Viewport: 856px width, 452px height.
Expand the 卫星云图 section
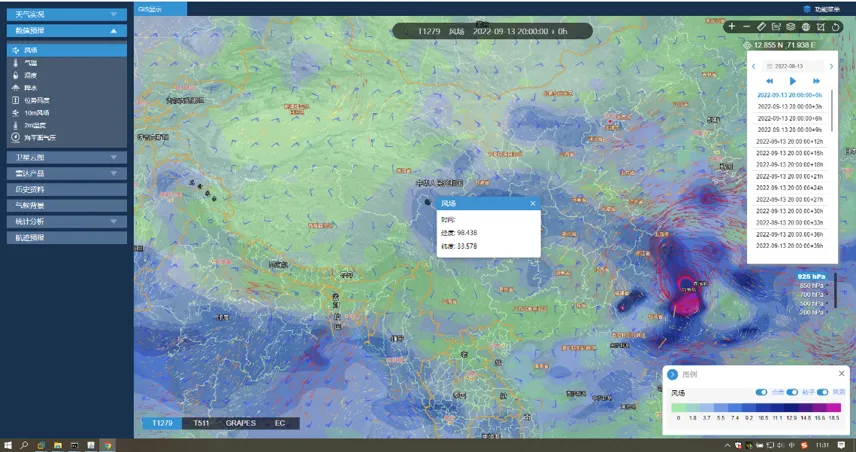[64, 157]
